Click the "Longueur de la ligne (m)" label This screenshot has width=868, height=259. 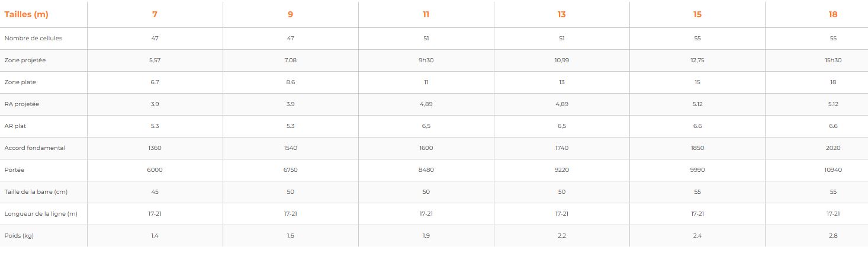coord(41,214)
